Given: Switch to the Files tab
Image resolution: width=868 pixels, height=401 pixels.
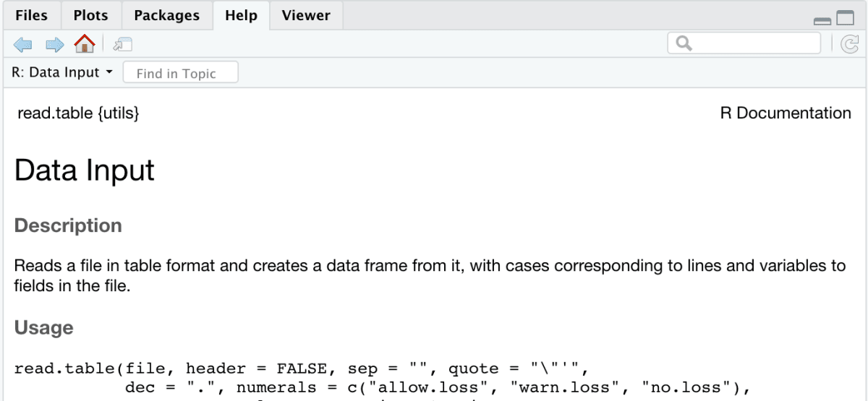Looking at the screenshot, I should point(31,15).
